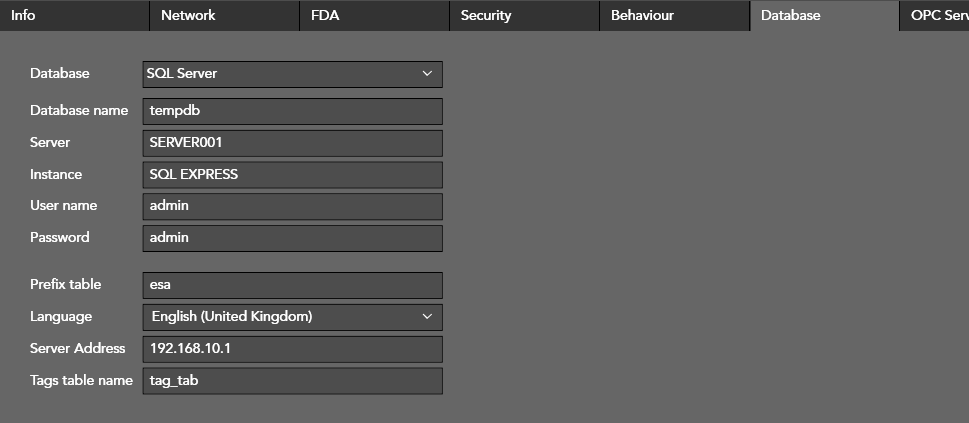Open the SQL Server database type dropdown
The width and height of the screenshot is (969, 423).
[292, 74]
